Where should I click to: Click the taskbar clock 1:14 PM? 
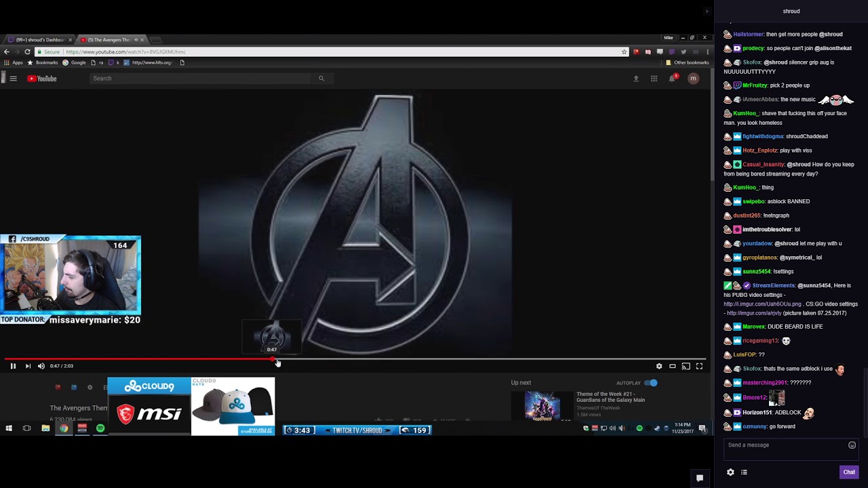click(682, 428)
